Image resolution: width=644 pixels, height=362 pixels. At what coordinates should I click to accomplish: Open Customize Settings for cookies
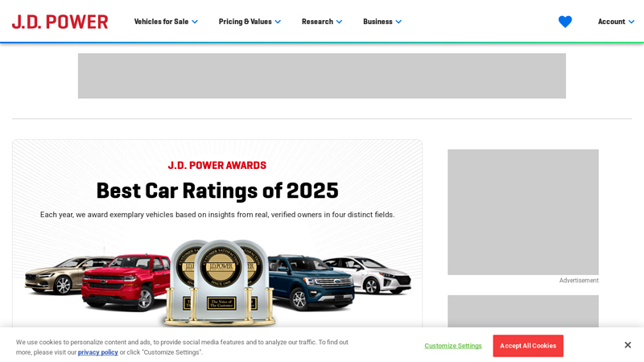tap(453, 346)
